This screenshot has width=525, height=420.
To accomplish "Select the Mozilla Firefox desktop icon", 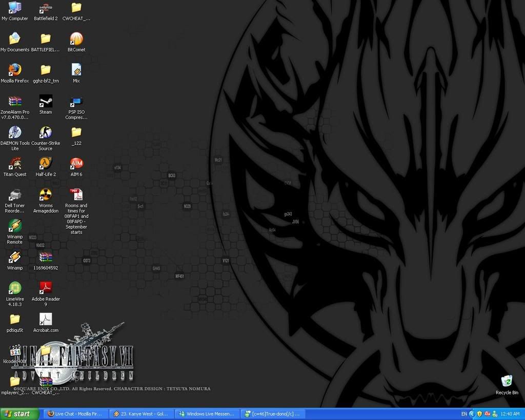I will click(x=15, y=70).
